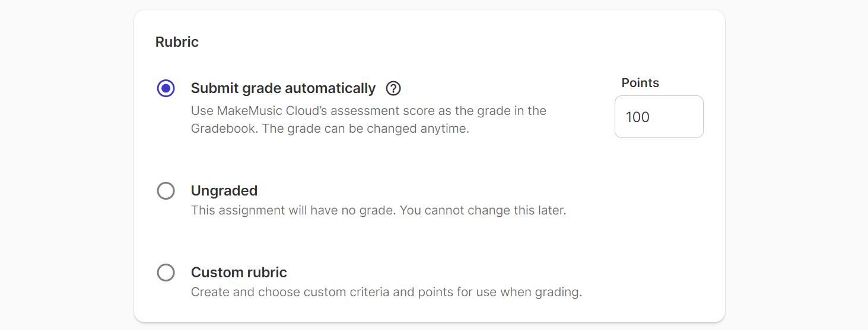The image size is (868, 330).
Task: Click the Submit grade automatically label text
Action: tap(283, 88)
